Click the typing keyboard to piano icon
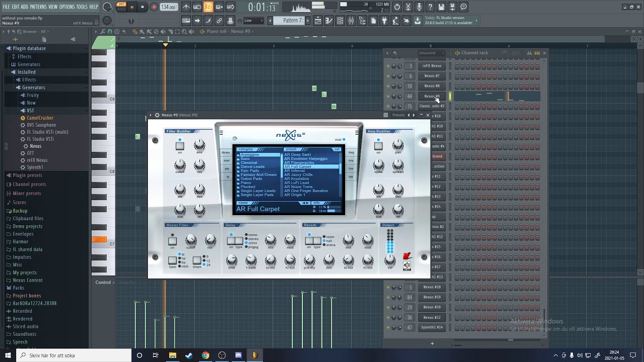Screen dimensions: 644x362 click(x=186, y=21)
